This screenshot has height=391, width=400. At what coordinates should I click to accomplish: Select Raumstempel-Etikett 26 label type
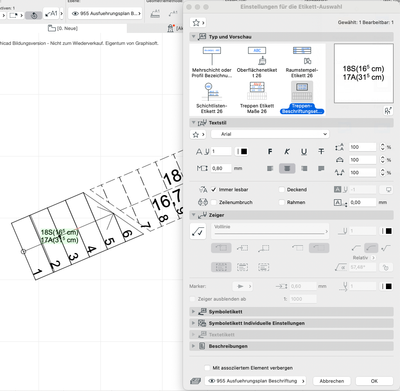pyautogui.click(x=302, y=62)
